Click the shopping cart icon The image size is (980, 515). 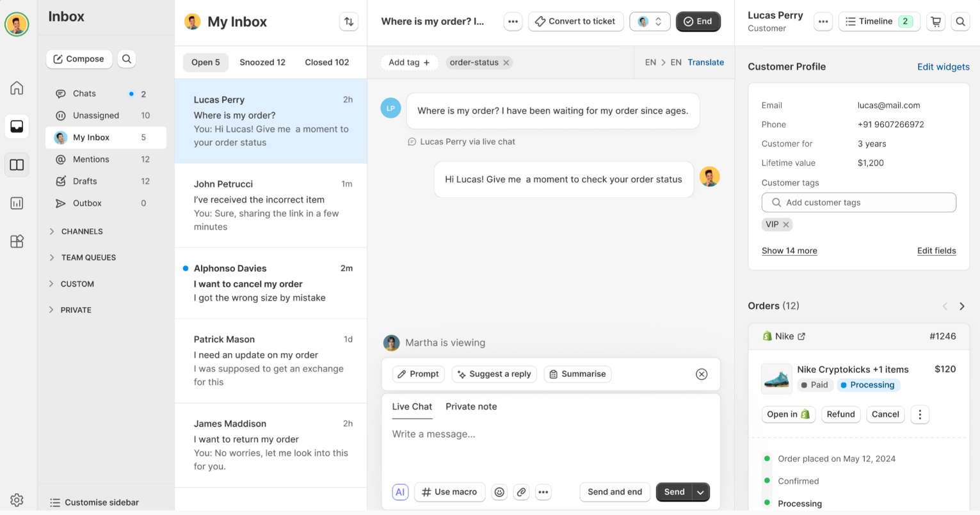pyautogui.click(x=936, y=22)
